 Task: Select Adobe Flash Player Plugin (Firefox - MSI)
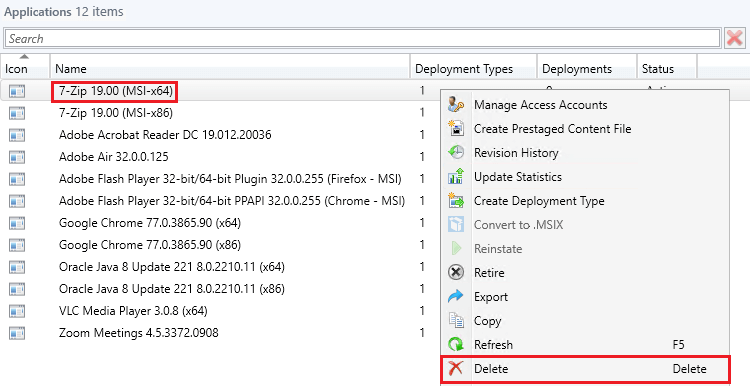pos(230,179)
